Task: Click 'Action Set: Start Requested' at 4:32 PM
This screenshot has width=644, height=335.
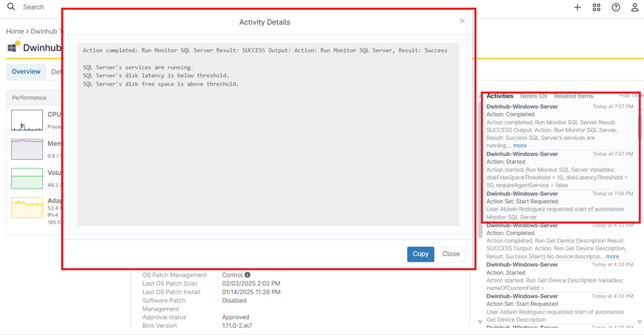Action: coord(522,304)
